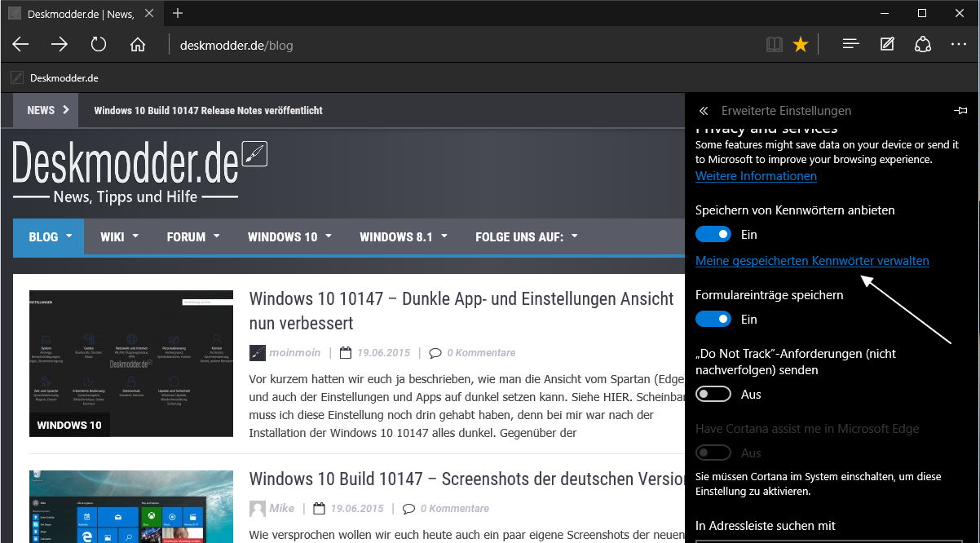Open the 'Screenshots der deutschen Version' article
The width and height of the screenshot is (980, 543).
tap(466, 479)
